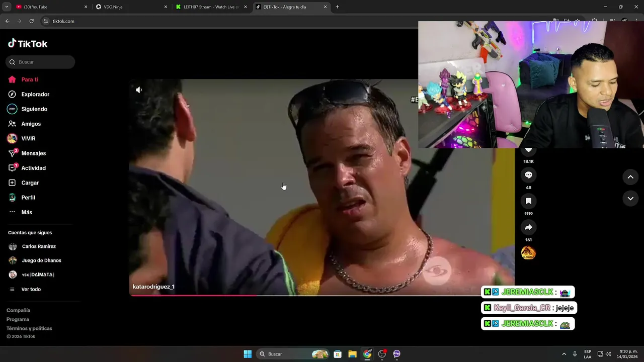Click the video progress bar
The width and height of the screenshot is (644, 362).
point(322,295)
